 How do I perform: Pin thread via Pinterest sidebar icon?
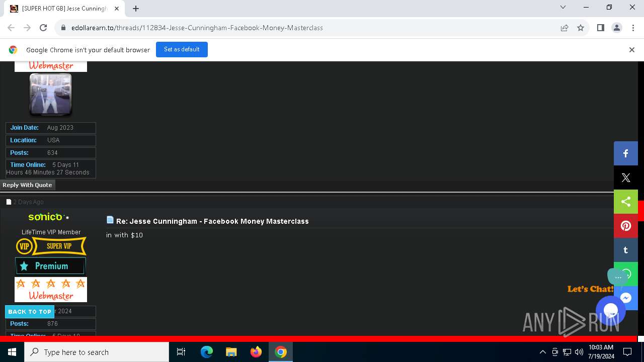click(x=626, y=226)
